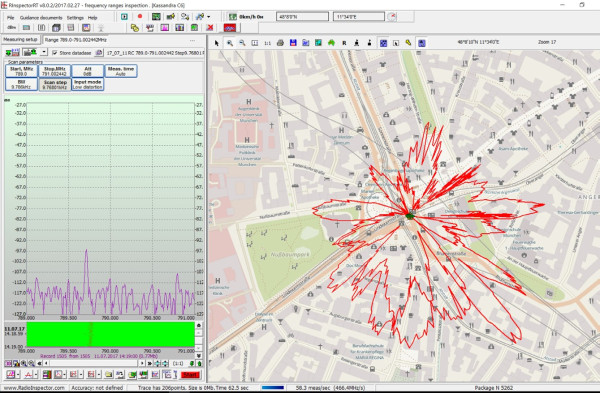Save the map with floppy icon
This screenshot has height=393, width=600.
pos(293,43)
